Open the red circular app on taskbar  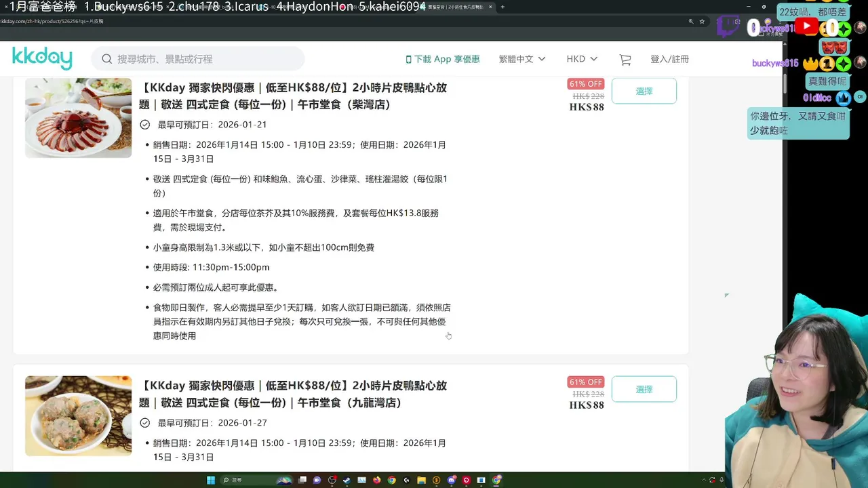[x=466, y=480]
